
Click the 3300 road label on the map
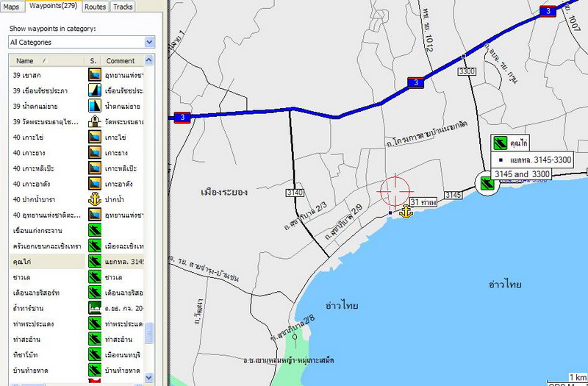pos(467,71)
